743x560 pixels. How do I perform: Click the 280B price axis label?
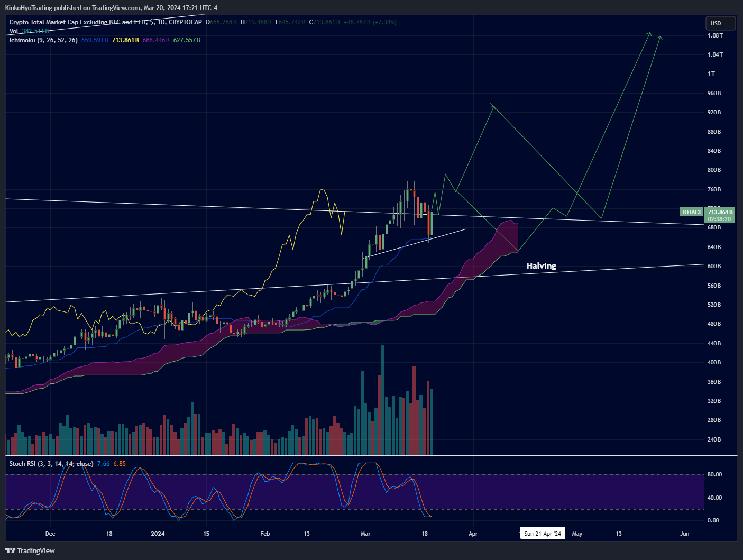(714, 420)
